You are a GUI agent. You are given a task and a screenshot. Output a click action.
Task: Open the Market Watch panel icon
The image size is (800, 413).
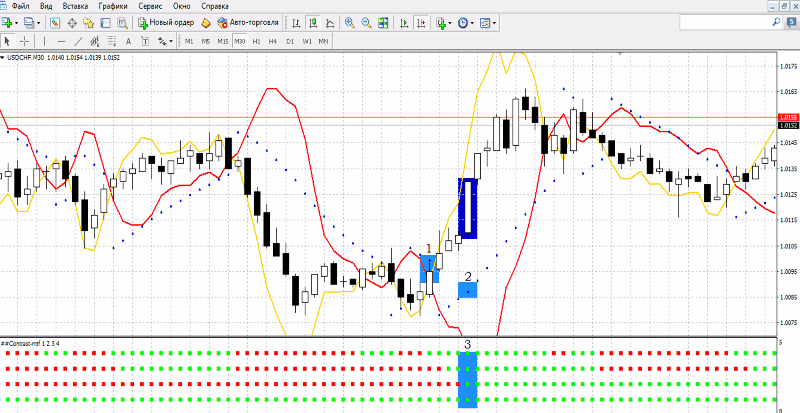(54, 22)
